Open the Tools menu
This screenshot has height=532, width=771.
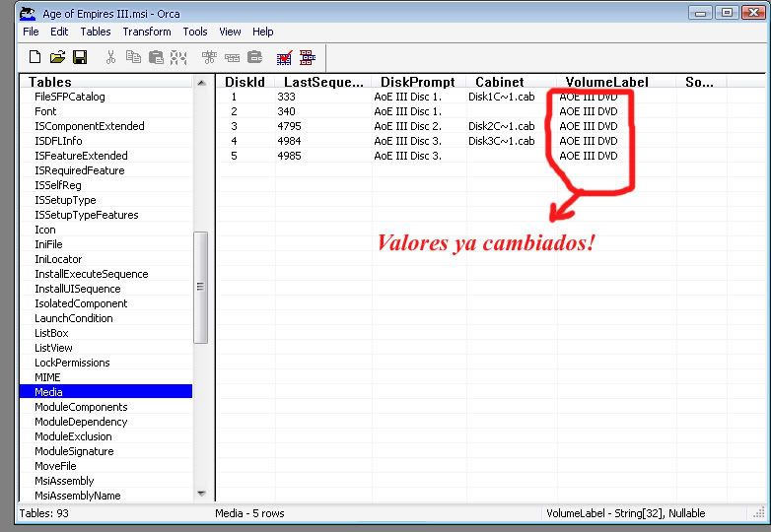click(x=194, y=32)
